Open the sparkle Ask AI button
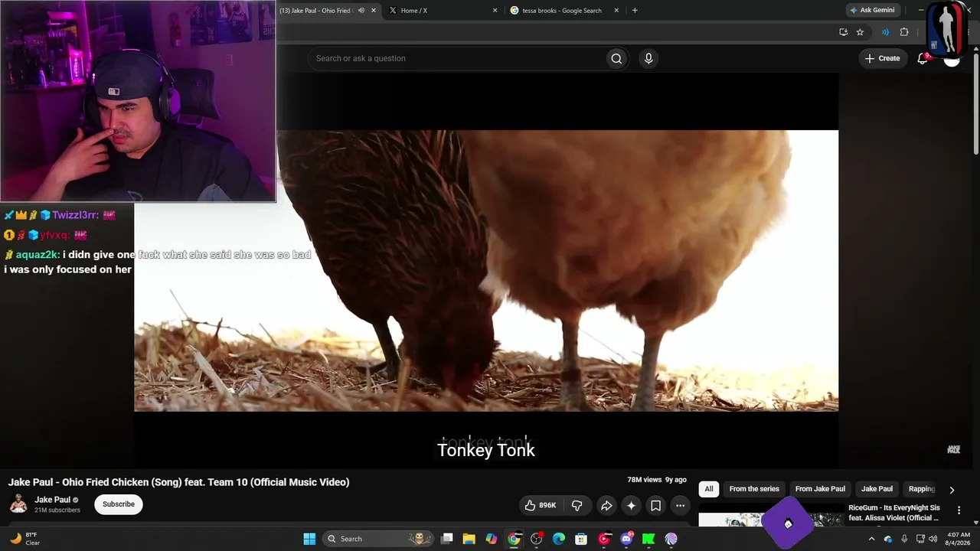This screenshot has height=551, width=980. (631, 505)
